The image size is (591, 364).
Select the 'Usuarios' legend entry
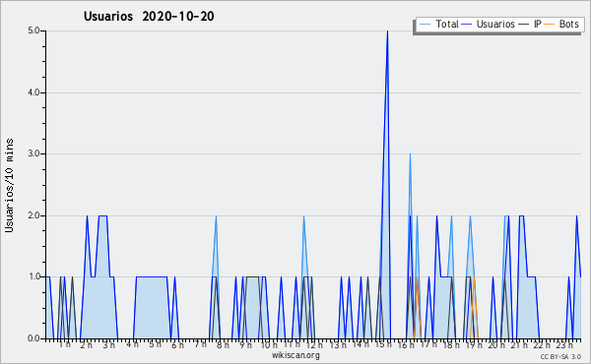(x=495, y=24)
